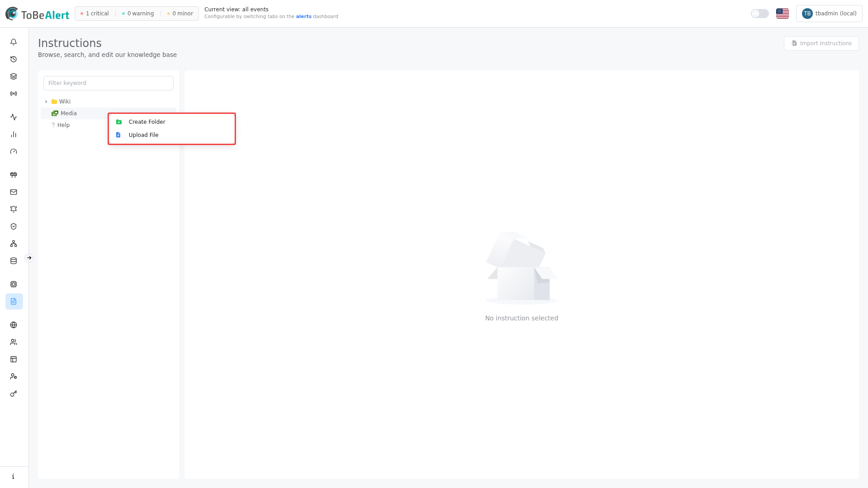Click the 1 critical alert counter

[x=94, y=14]
